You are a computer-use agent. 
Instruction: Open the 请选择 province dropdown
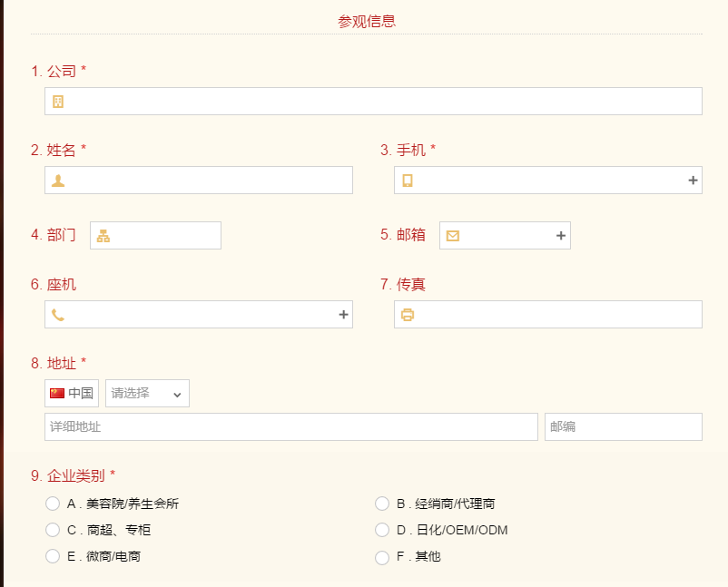tap(147, 394)
